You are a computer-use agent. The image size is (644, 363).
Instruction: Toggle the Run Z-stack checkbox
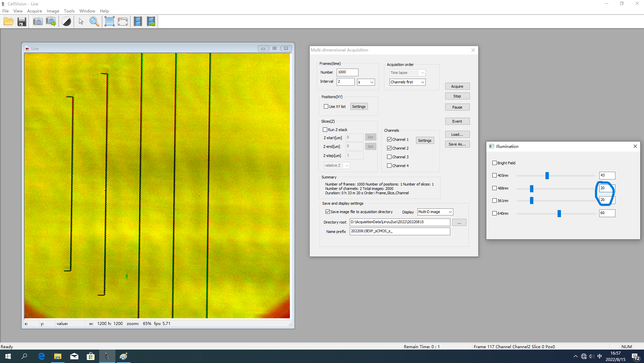click(x=325, y=130)
